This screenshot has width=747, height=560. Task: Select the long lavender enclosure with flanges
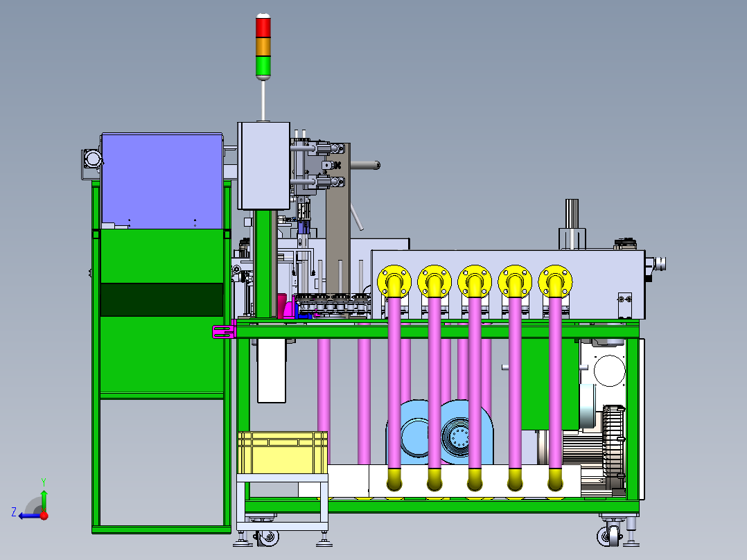click(x=508, y=285)
